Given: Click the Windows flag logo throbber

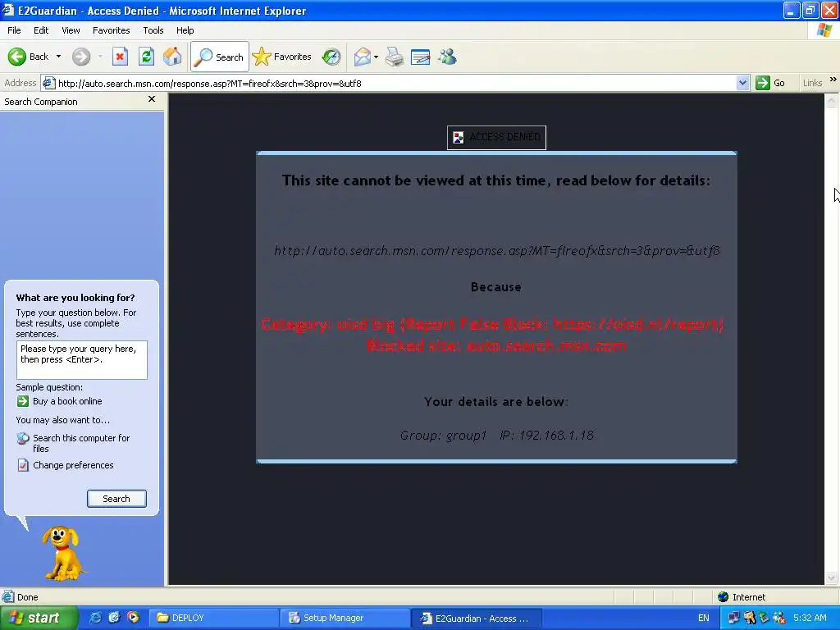Looking at the screenshot, I should click(x=825, y=30).
